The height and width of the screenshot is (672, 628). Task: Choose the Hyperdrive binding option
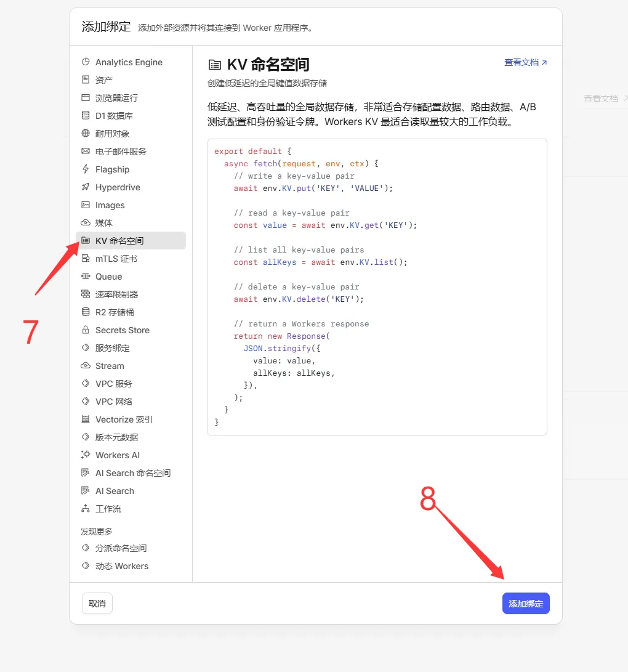[x=131, y=187]
